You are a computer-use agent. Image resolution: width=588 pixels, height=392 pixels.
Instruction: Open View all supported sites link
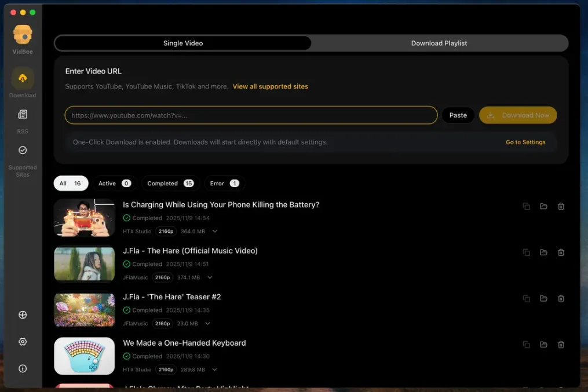click(271, 86)
